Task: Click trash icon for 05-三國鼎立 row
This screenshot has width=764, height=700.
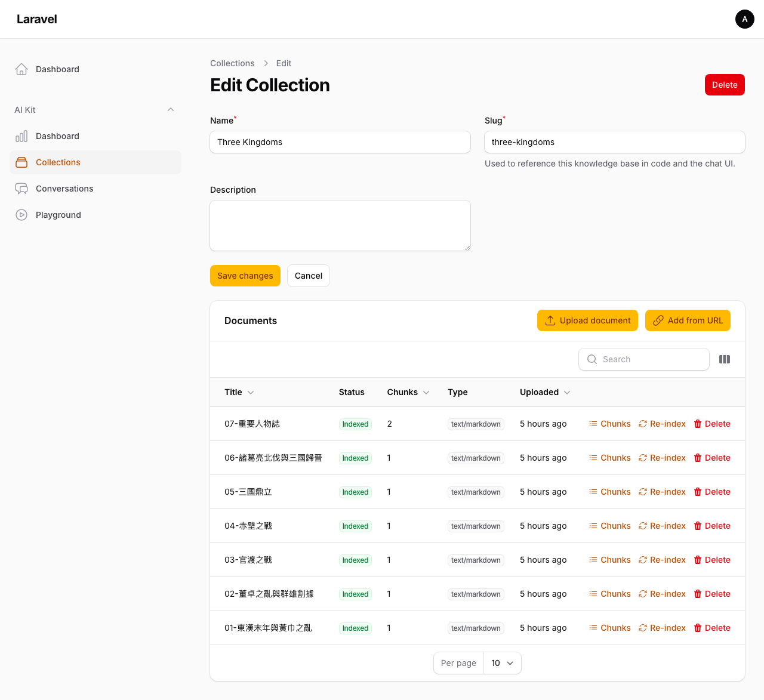Action: point(698,492)
